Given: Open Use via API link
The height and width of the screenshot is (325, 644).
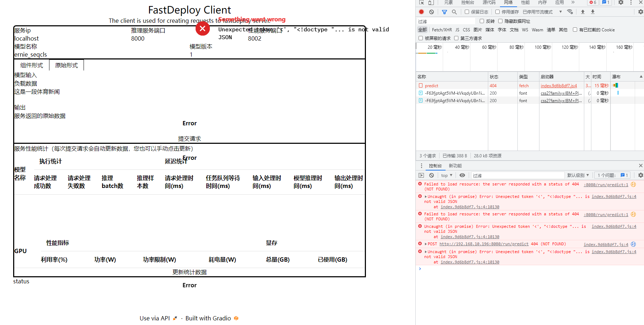Looking at the screenshot, I should click(x=158, y=318).
